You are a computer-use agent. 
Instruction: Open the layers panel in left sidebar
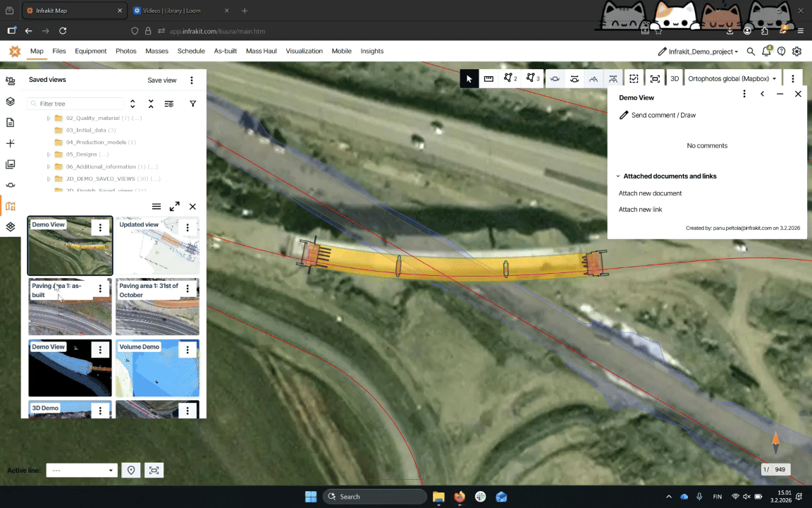click(x=11, y=102)
